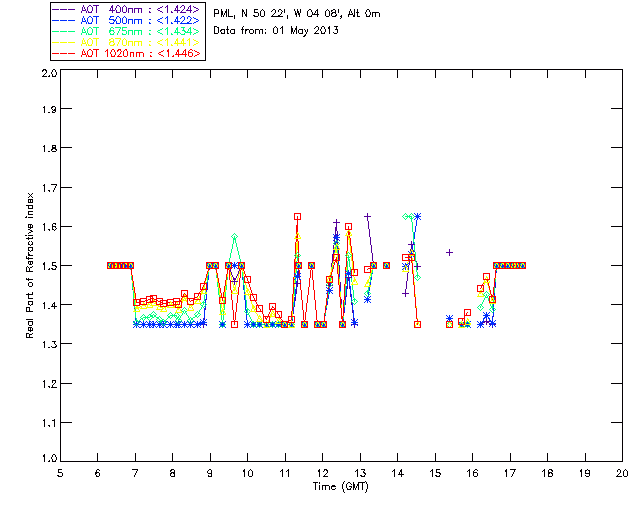Click the hour 6 label on time axis
Screen dimensions: 640x512
pyautogui.click(x=98, y=473)
